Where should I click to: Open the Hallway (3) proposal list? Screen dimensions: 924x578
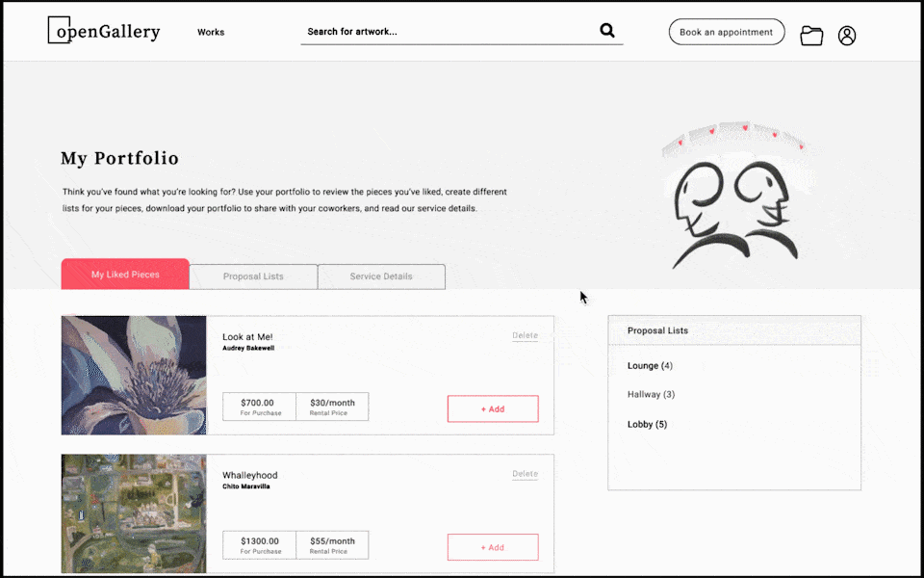[652, 395]
